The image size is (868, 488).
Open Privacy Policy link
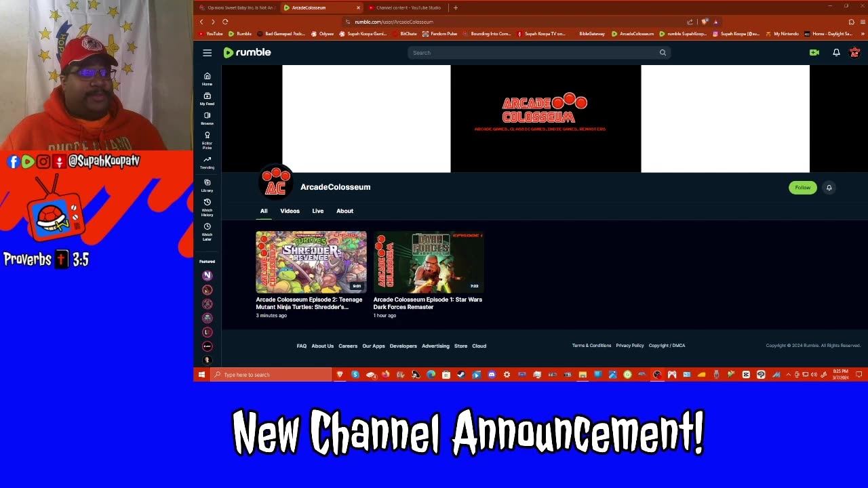(x=630, y=346)
